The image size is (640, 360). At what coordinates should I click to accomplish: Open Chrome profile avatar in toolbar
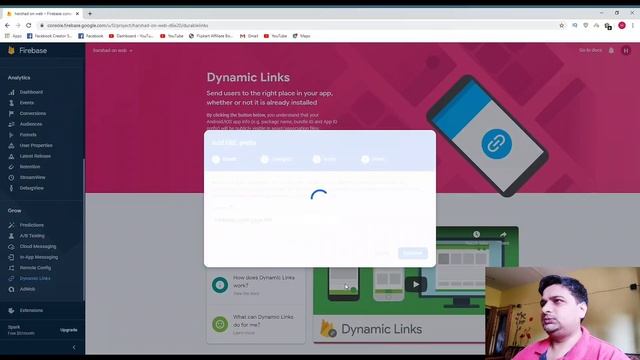pyautogui.click(x=622, y=25)
